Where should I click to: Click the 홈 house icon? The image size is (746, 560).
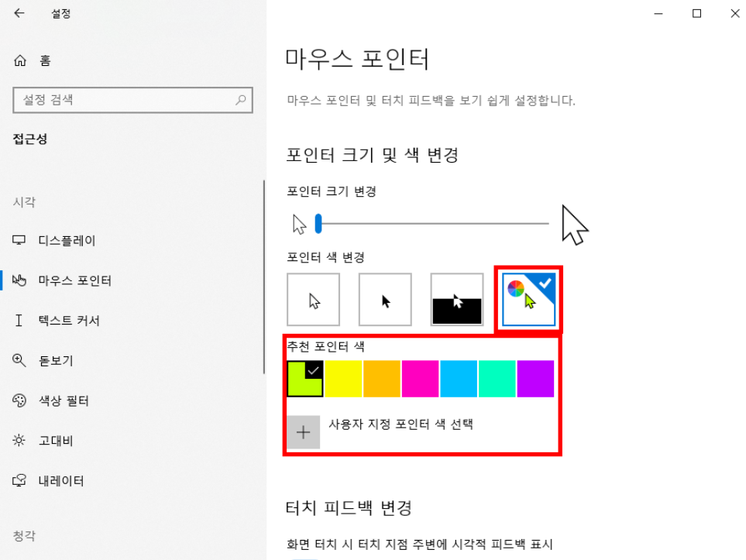tap(20, 60)
